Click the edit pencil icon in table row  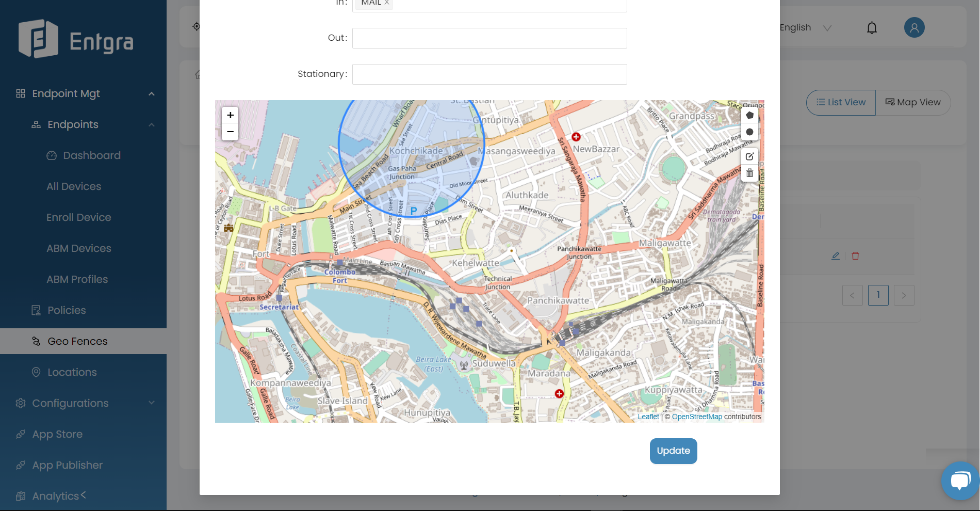coord(836,255)
